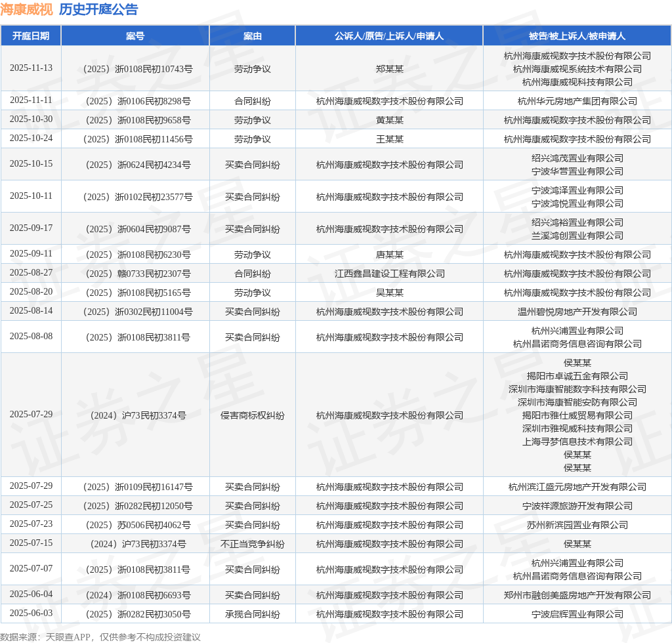This screenshot has width=672, height=643.
Task: Click case number 浙0102民初23577号
Action: 138,197
